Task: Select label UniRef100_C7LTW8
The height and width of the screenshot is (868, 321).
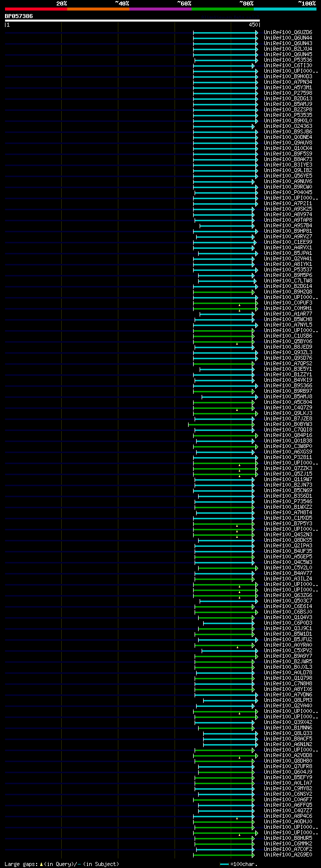Action: pos(288,281)
